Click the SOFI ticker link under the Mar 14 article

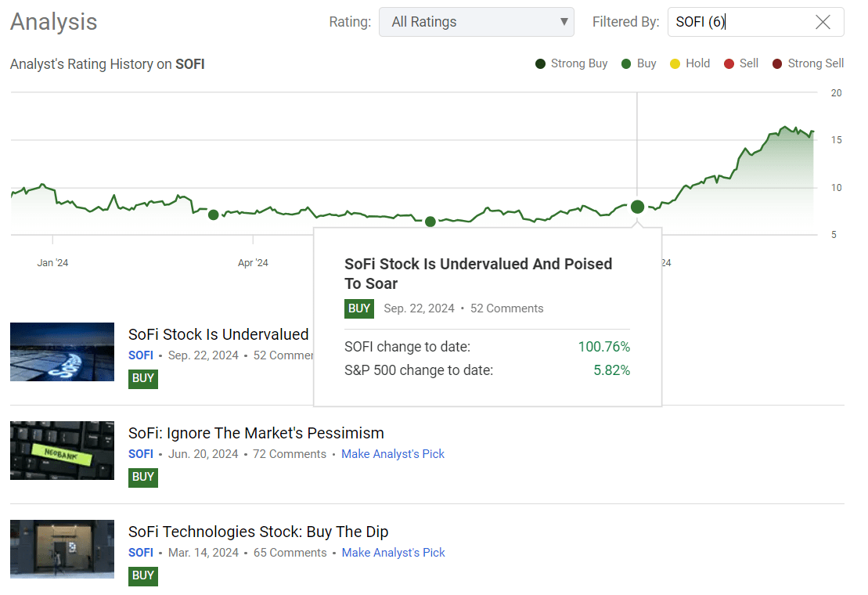point(140,552)
